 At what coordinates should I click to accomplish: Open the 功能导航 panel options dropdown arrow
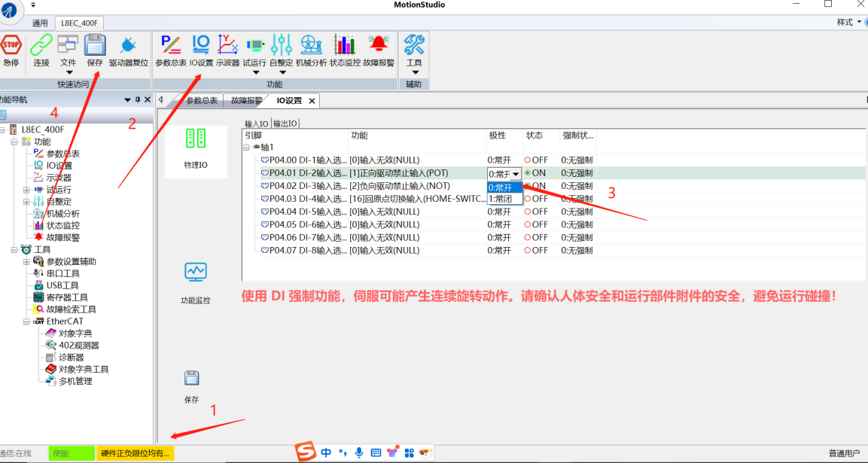coord(127,99)
